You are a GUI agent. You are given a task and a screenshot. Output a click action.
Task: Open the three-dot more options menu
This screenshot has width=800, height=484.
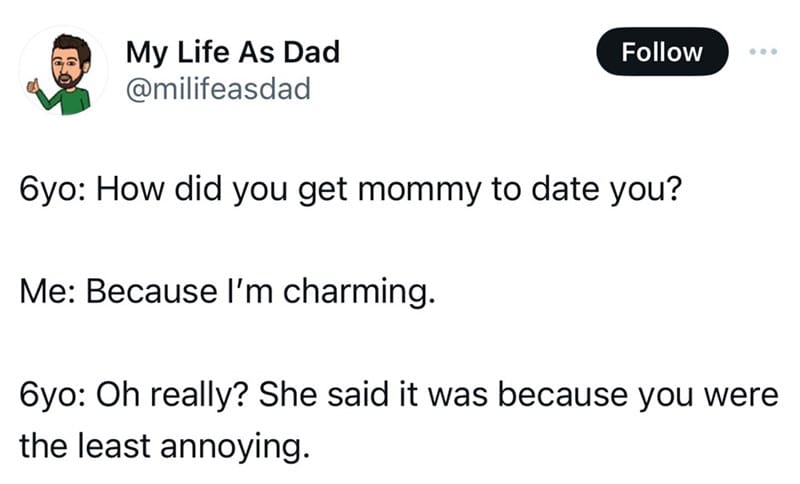tap(763, 52)
